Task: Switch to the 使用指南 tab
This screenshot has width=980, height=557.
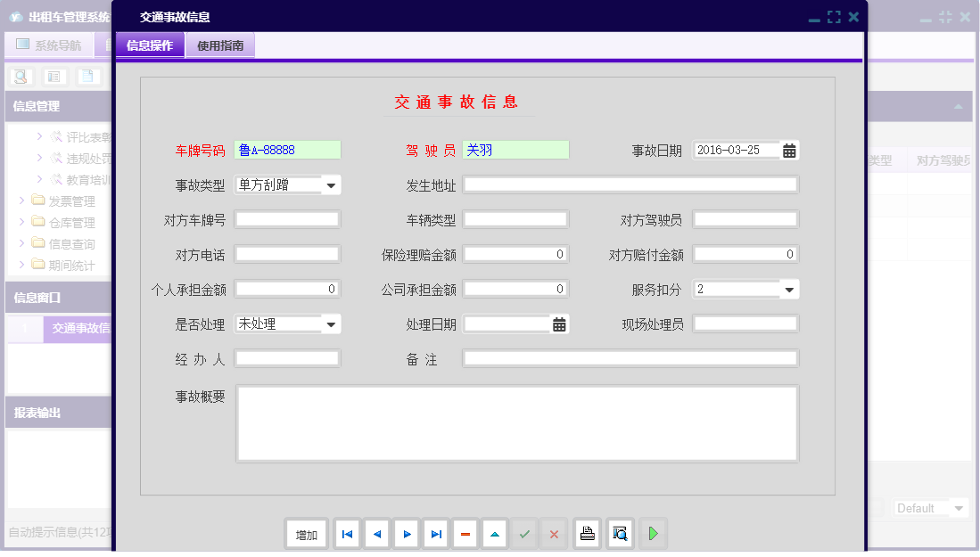Action: point(220,45)
